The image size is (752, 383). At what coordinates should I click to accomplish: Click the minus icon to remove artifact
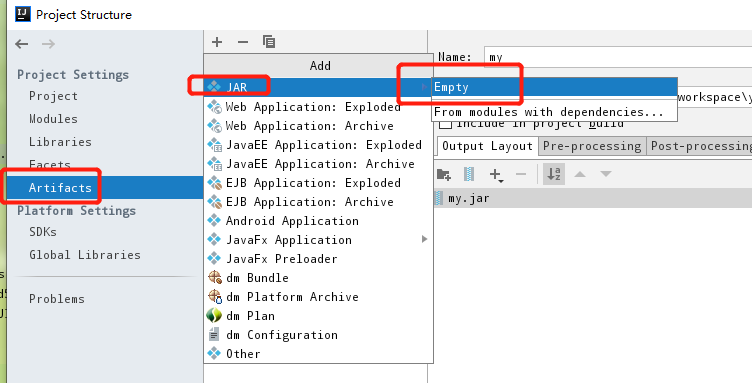pos(243,42)
